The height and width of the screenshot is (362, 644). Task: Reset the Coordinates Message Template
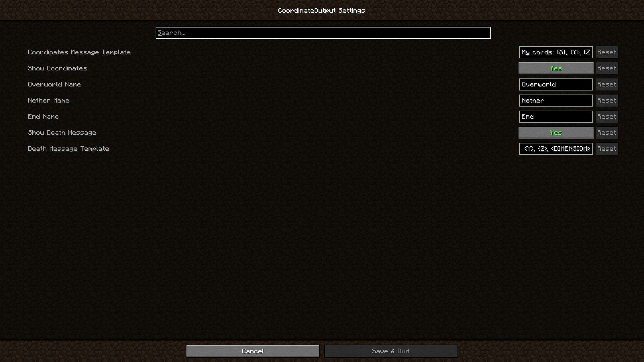pyautogui.click(x=607, y=52)
